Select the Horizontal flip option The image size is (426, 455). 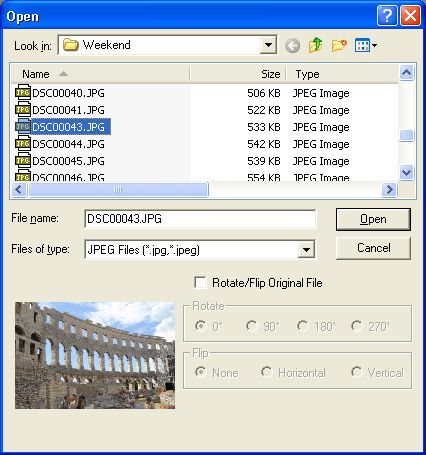(267, 372)
